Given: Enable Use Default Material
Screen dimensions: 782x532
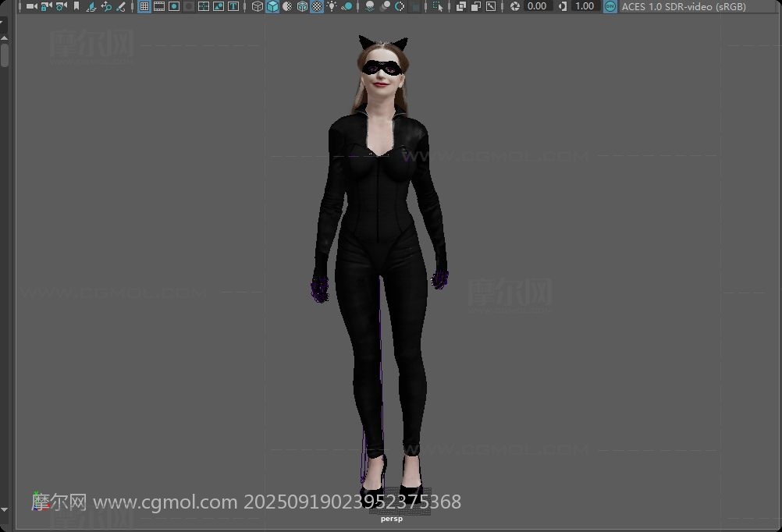Looking at the screenshot, I should [287, 6].
